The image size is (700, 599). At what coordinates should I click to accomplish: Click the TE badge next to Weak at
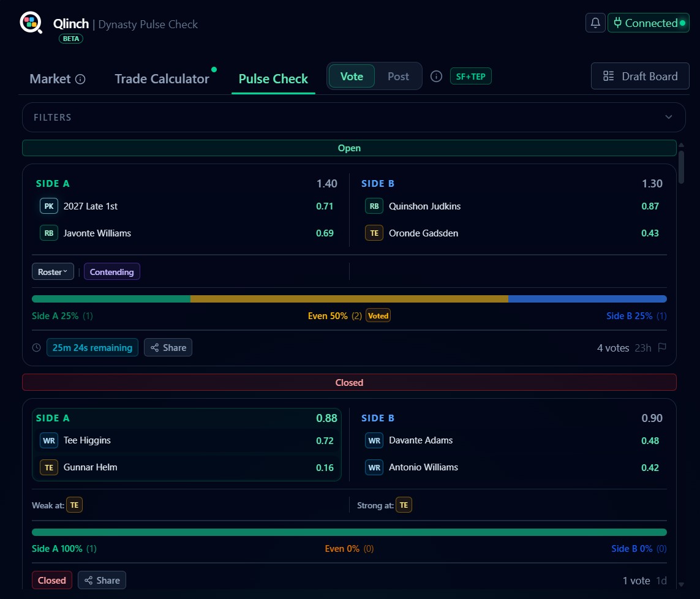click(x=74, y=505)
